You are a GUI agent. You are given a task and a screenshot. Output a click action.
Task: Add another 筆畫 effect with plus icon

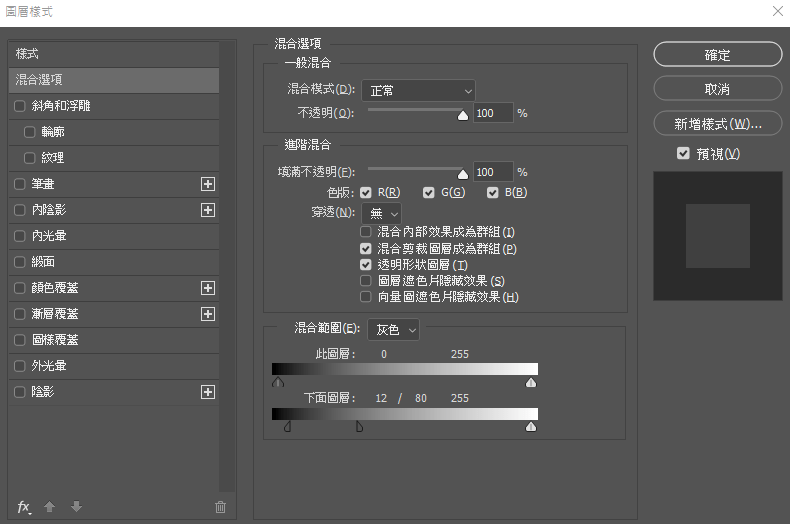point(208,184)
